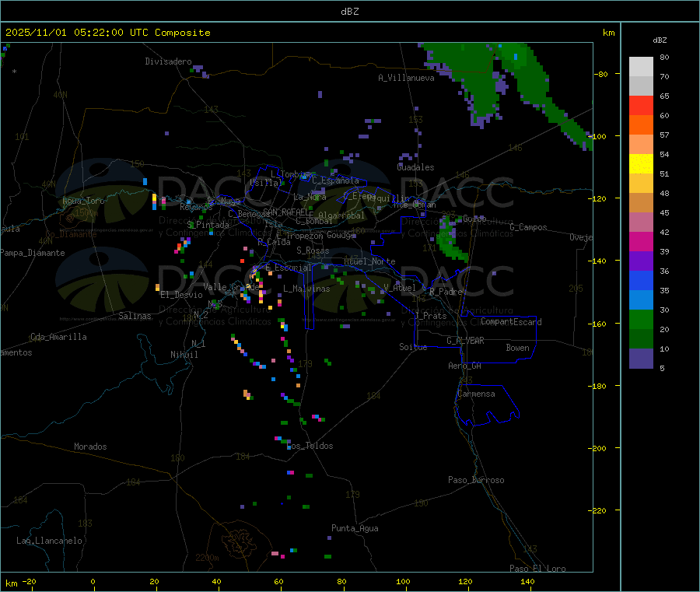
Task: Select the 'Pampa_Diamante' location label
Action: (32, 253)
